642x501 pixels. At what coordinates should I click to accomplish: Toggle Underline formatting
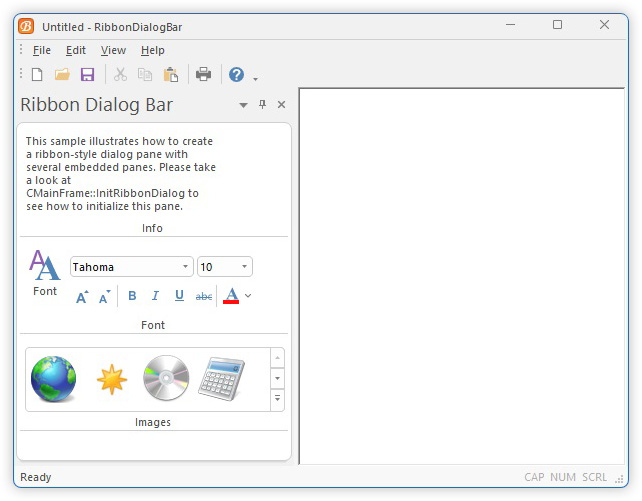tap(179, 296)
